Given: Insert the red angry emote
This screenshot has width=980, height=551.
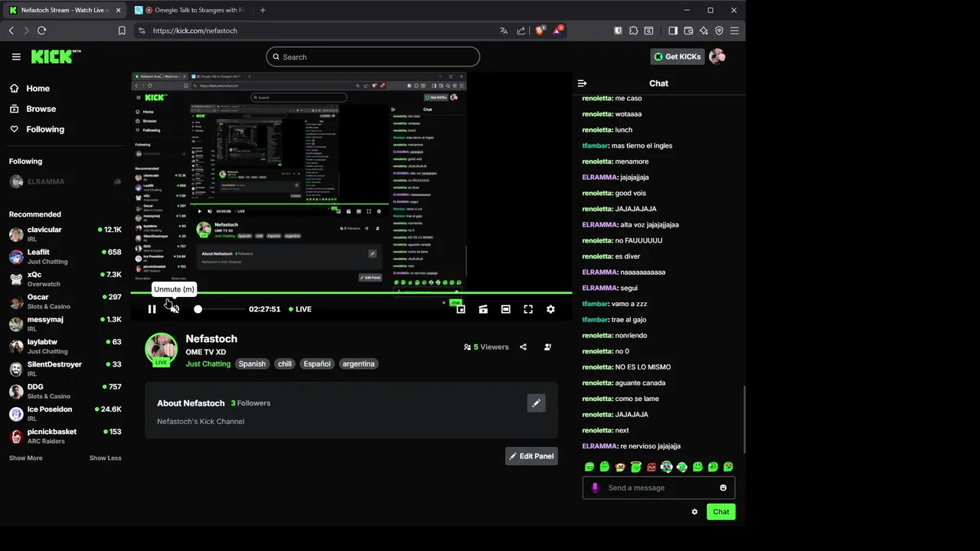Looking at the screenshot, I should pyautogui.click(x=651, y=467).
